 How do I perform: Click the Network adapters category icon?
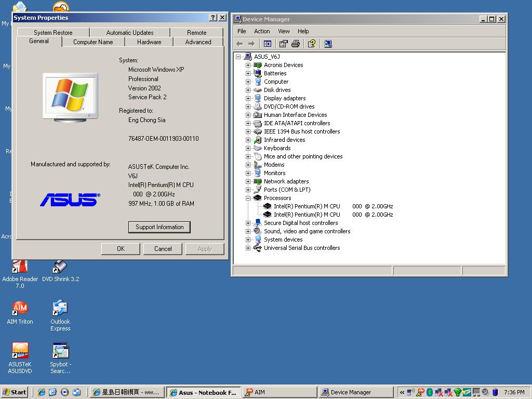point(258,181)
